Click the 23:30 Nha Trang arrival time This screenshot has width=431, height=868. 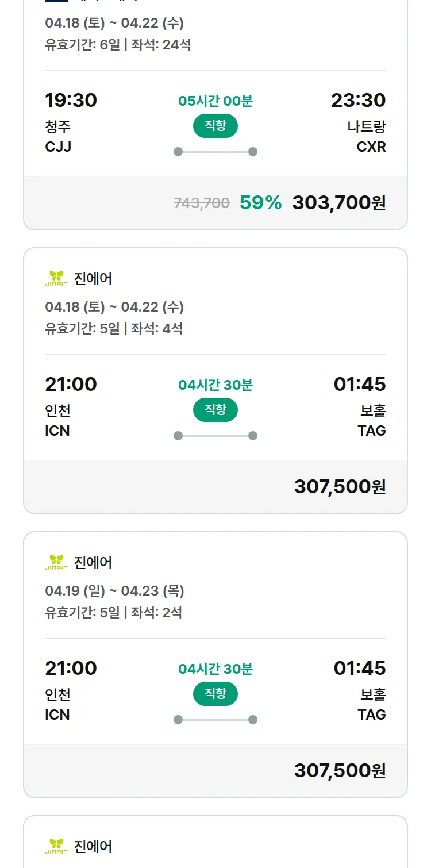[358, 101]
